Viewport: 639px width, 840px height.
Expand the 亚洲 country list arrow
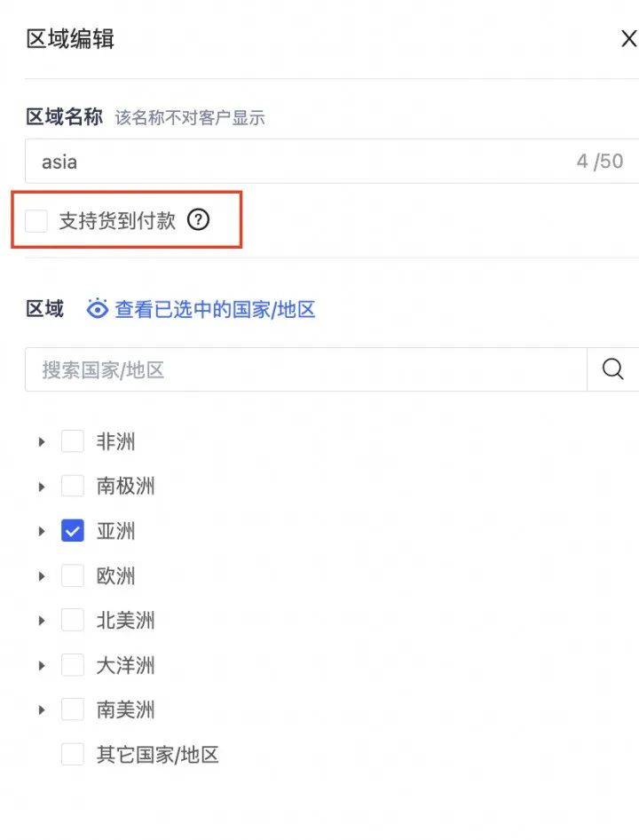41,531
